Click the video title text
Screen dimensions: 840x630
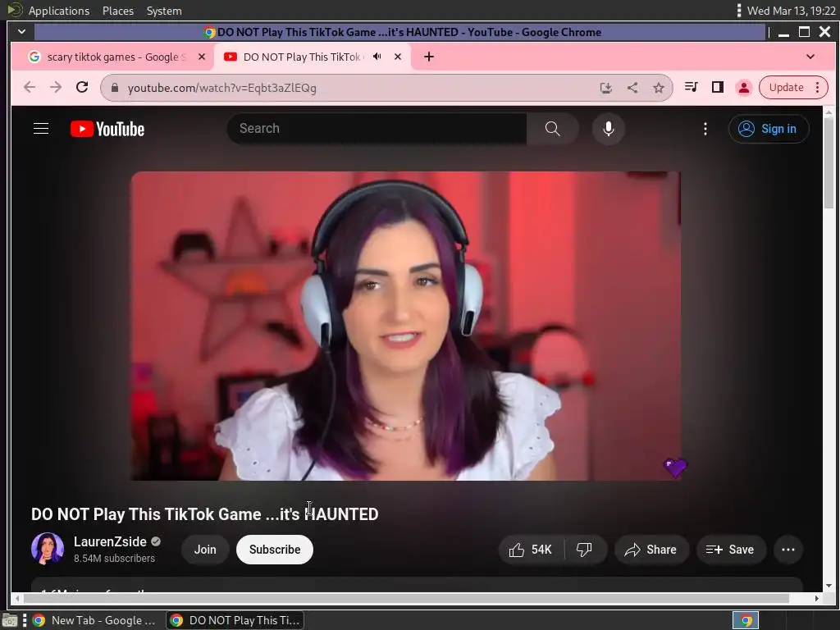[x=204, y=514]
